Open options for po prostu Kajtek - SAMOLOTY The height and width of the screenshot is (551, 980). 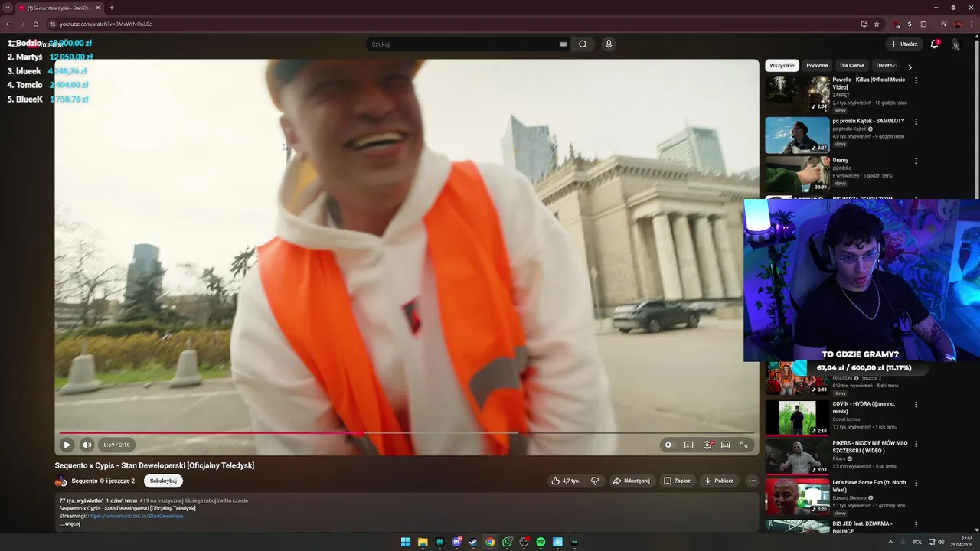click(916, 122)
